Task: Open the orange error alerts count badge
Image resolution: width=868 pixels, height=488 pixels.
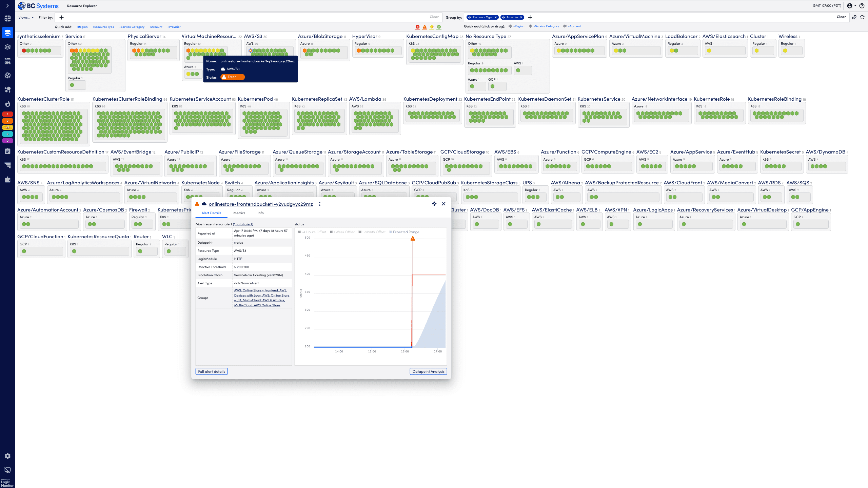Action: (x=7, y=121)
